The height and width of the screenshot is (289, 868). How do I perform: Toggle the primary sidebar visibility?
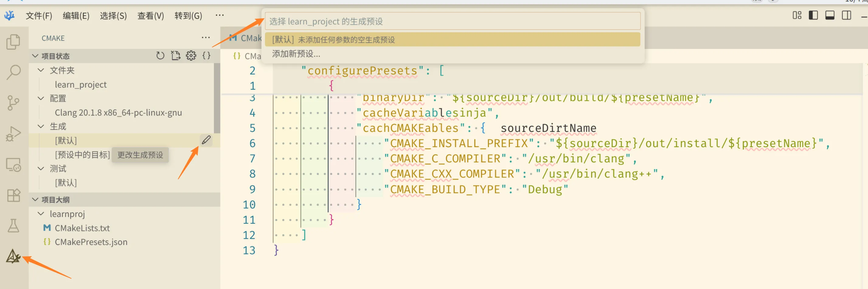pos(813,15)
